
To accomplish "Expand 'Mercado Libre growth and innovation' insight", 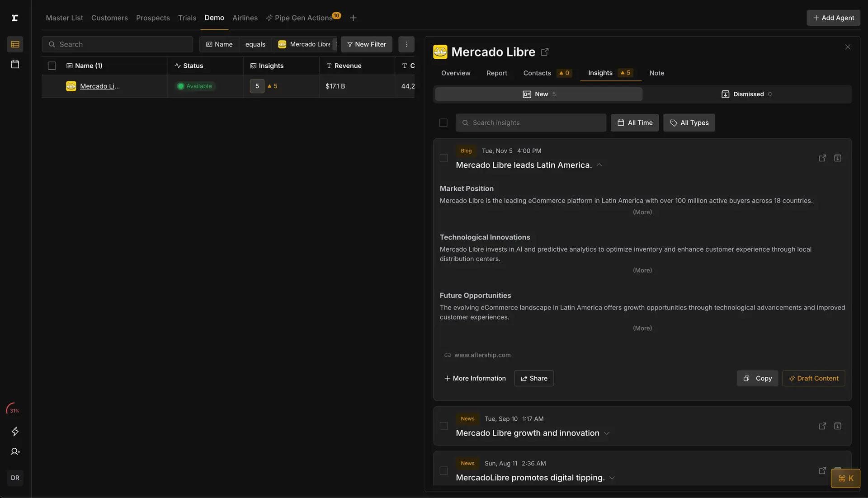I will point(607,433).
